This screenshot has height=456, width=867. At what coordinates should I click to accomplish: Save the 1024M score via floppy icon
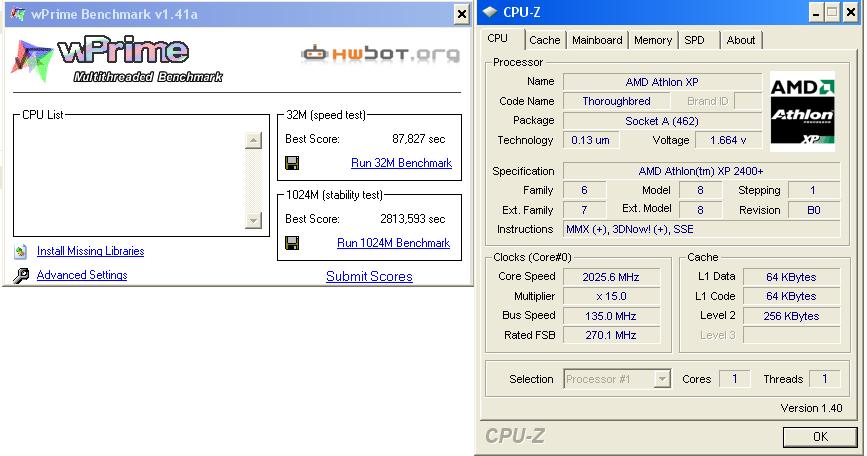click(292, 243)
